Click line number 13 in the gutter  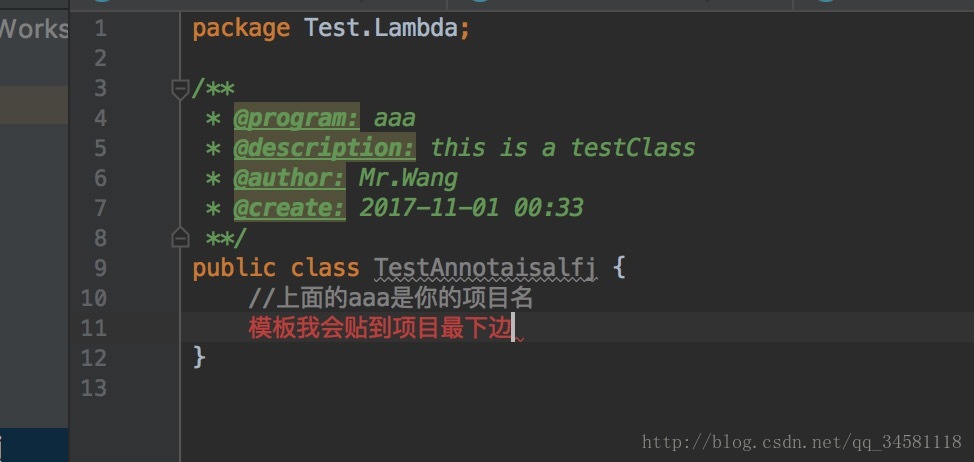click(x=93, y=388)
